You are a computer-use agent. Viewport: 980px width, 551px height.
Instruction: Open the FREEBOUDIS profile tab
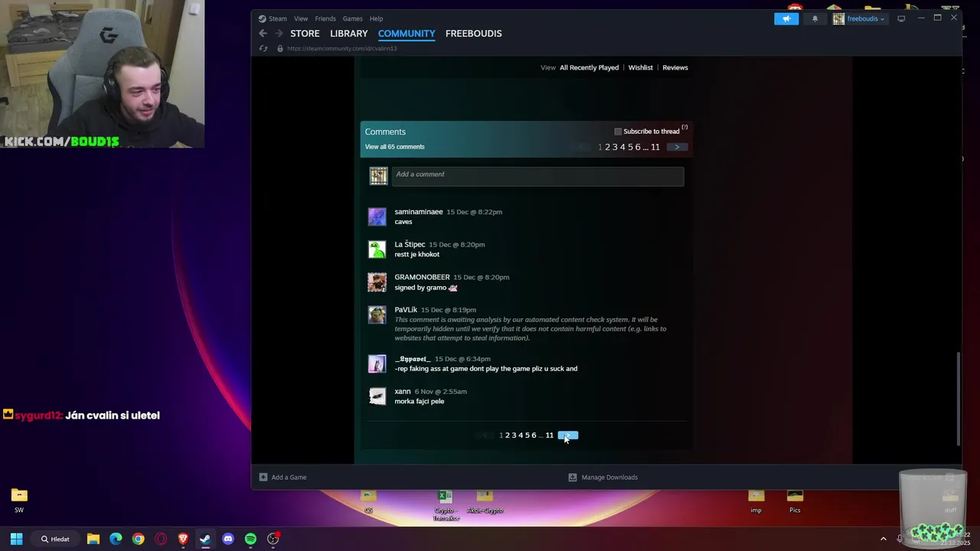[x=474, y=34]
